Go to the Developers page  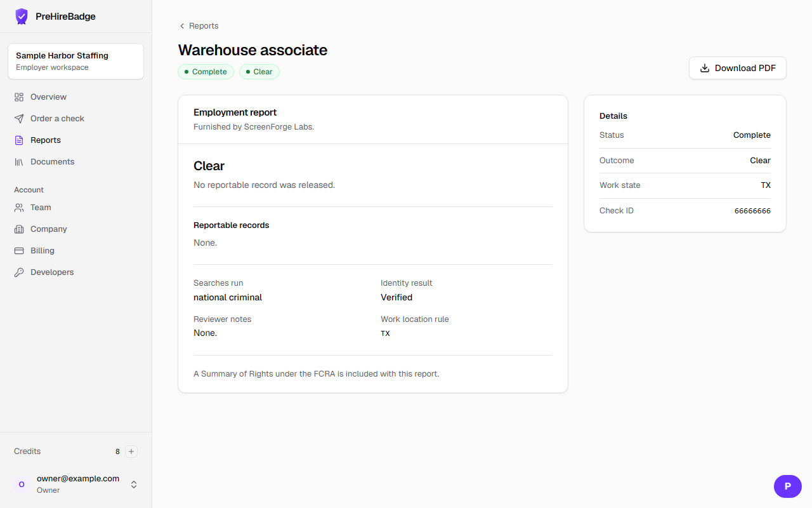click(x=76, y=272)
